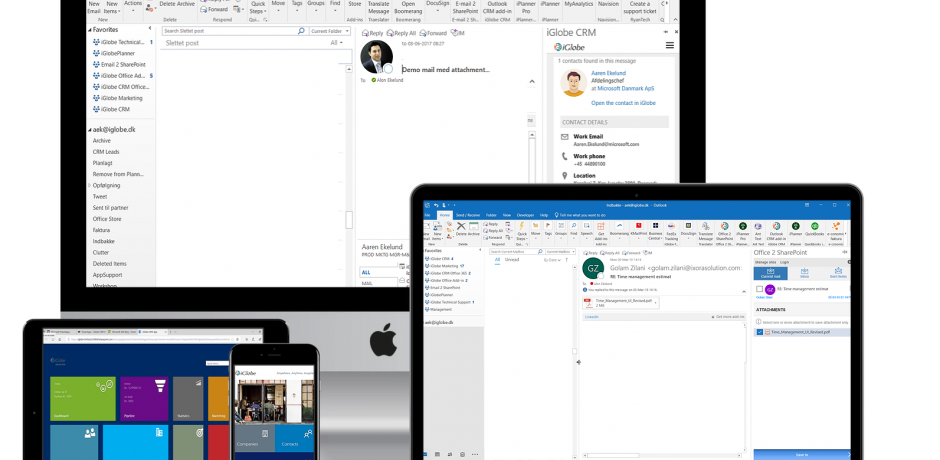This screenshot has width=940, height=460.
Task: Open Ant Text in the laptop Outlook ribbon
Action: 758,231
